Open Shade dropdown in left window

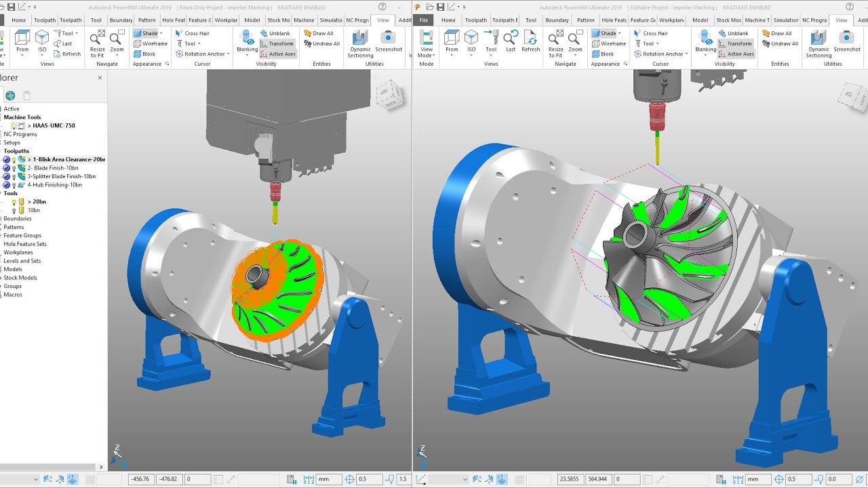[x=161, y=33]
